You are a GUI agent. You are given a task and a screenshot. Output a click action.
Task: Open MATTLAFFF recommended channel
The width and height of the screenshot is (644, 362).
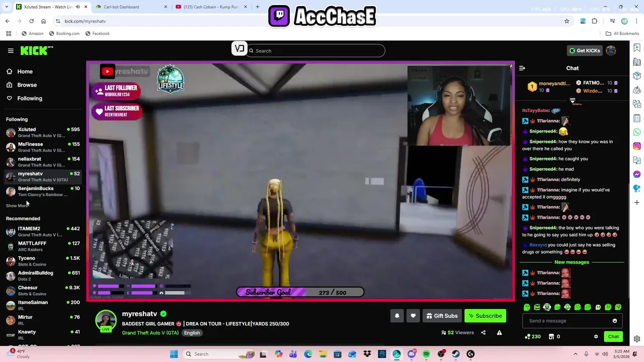(x=43, y=246)
